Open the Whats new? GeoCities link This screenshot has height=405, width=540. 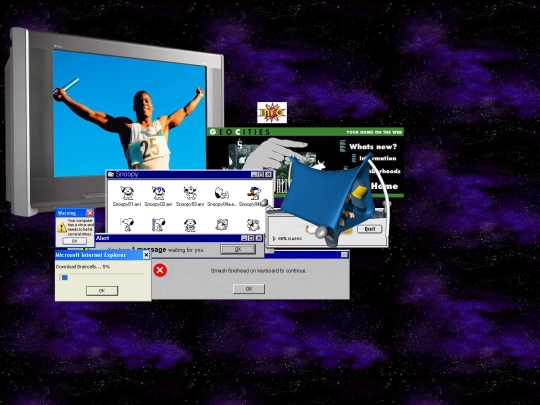(373, 147)
